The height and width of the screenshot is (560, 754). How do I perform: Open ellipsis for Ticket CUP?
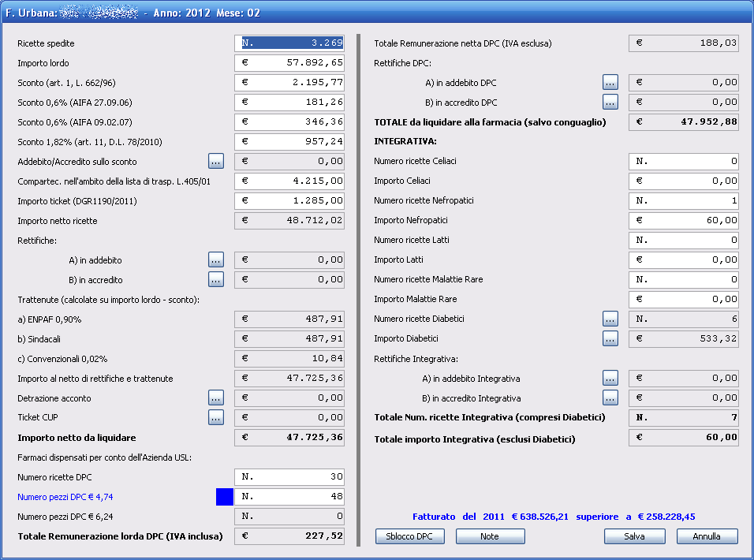pyautogui.click(x=216, y=417)
